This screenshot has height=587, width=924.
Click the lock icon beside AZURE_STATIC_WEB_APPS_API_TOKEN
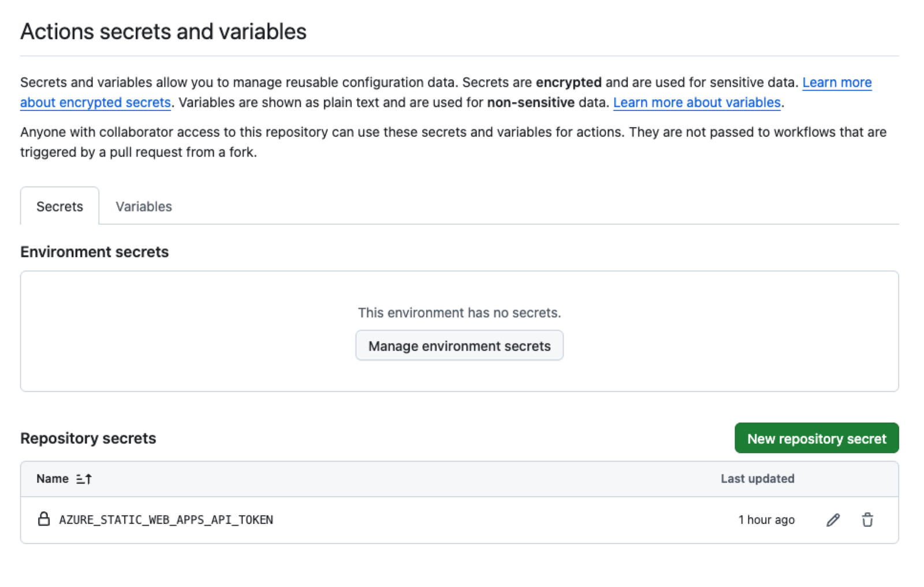tap(43, 519)
